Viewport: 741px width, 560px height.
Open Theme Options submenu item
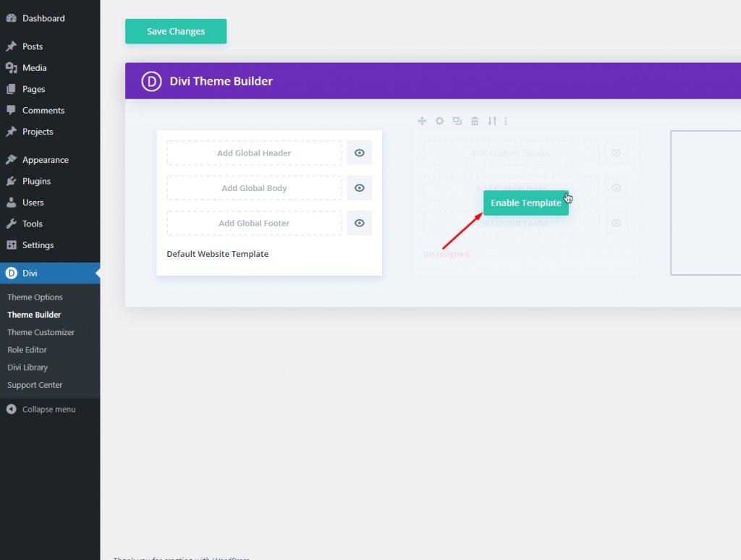pos(35,297)
